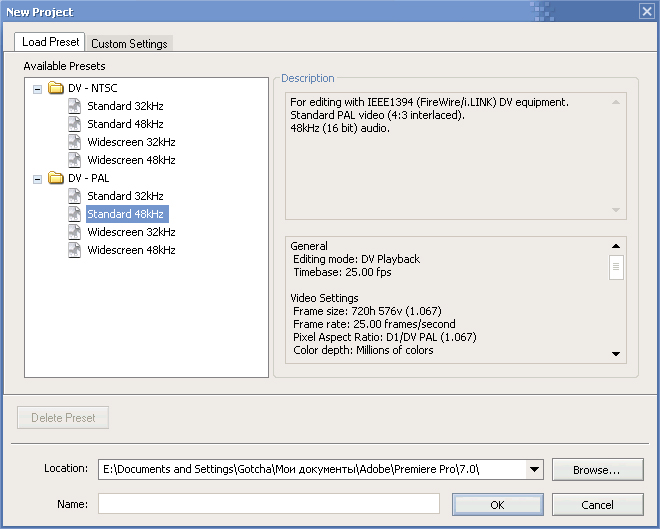660x529 pixels.
Task: Click the settings summary scrollbar thumb
Action: tap(616, 267)
